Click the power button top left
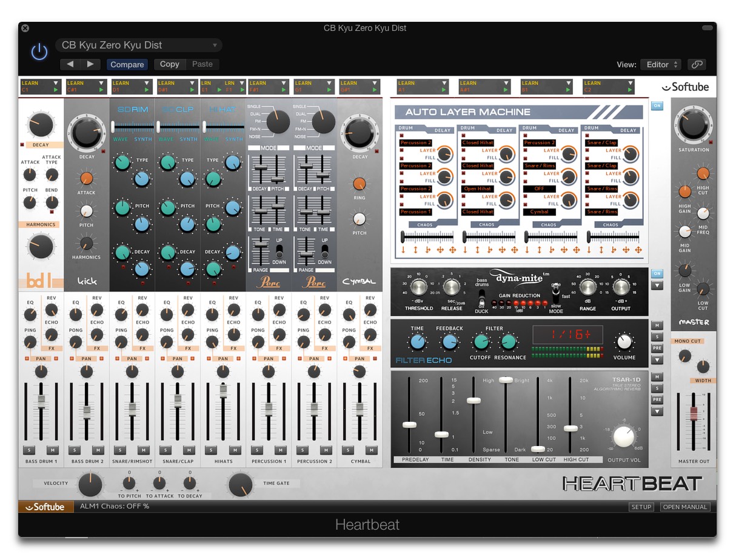The width and height of the screenshot is (736, 560). 38,52
